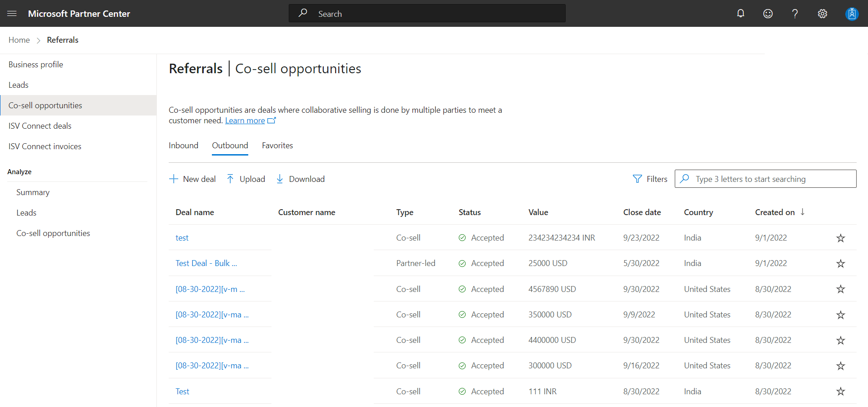The width and height of the screenshot is (868, 407).
Task: Open ISV Connect deals in sidebar
Action: tap(40, 126)
